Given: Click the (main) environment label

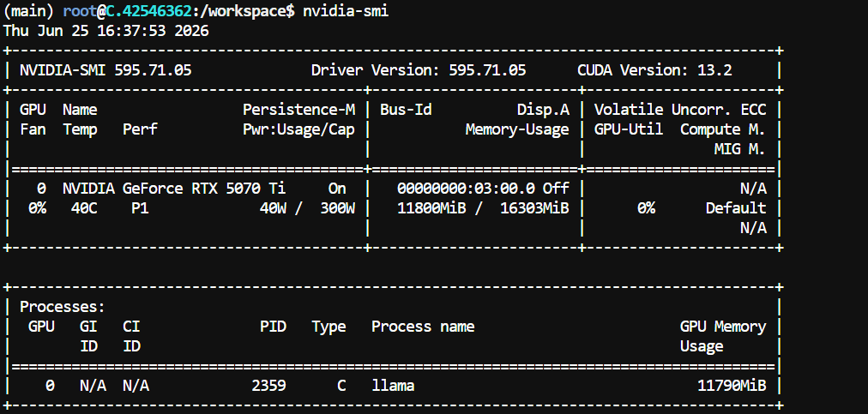Looking at the screenshot, I should pyautogui.click(x=29, y=11).
